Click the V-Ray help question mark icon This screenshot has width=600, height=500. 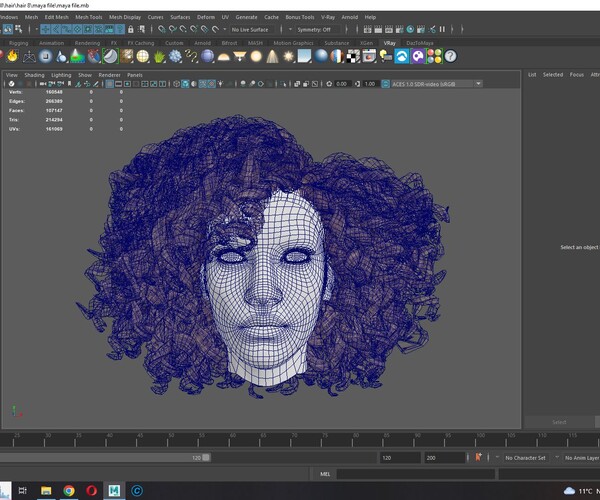[450, 56]
